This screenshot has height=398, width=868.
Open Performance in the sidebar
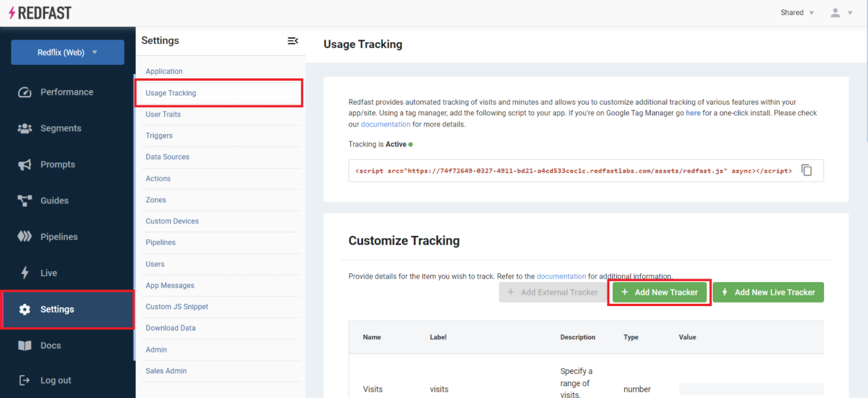[x=67, y=92]
